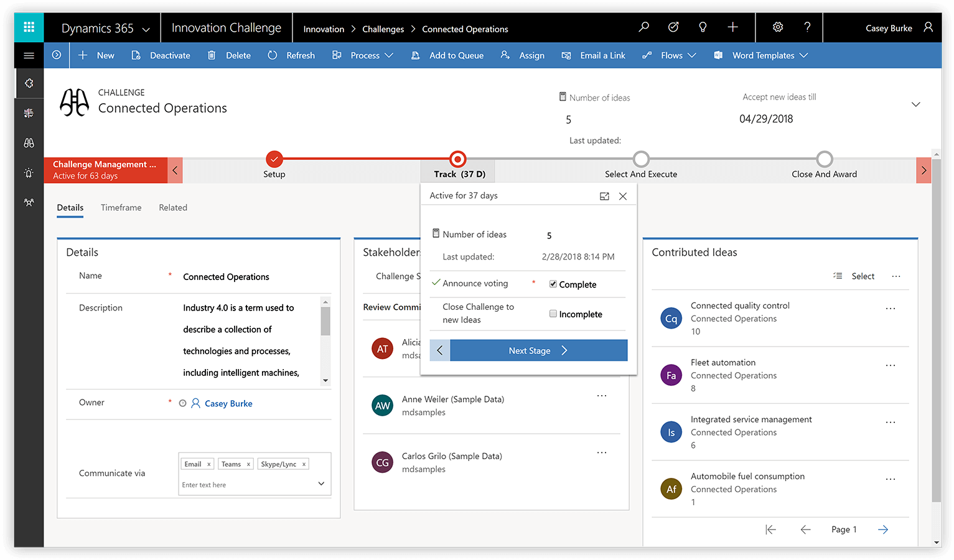Go to next page of Contributed Ideas

click(x=883, y=530)
